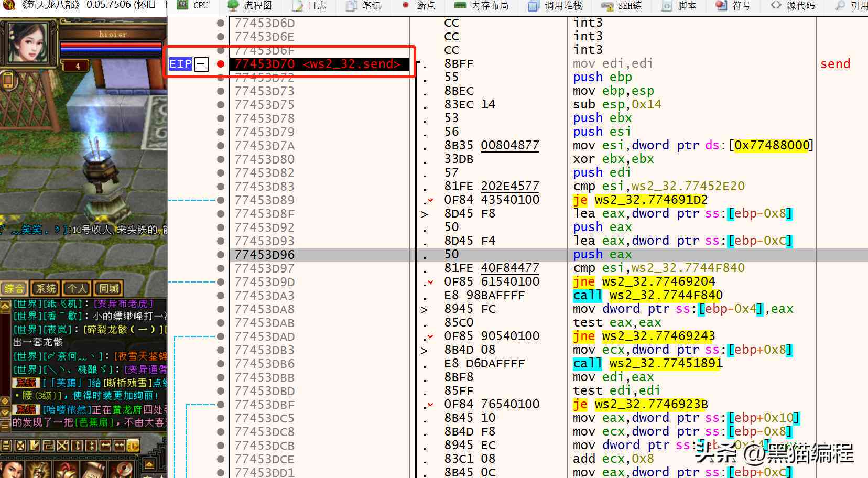868x478 pixels.
Task: Click the yellow arrow button ending chat toolbar
Action: click(x=133, y=446)
